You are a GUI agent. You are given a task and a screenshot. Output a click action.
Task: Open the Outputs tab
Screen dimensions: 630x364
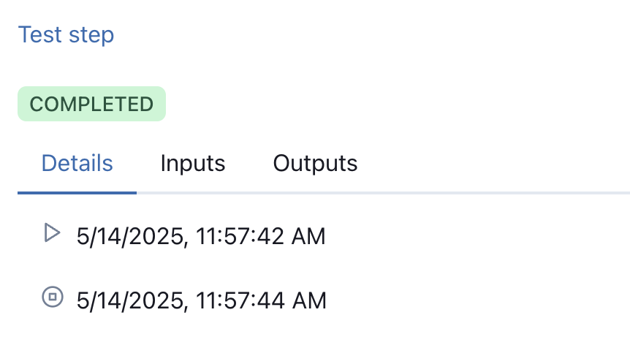(x=316, y=164)
